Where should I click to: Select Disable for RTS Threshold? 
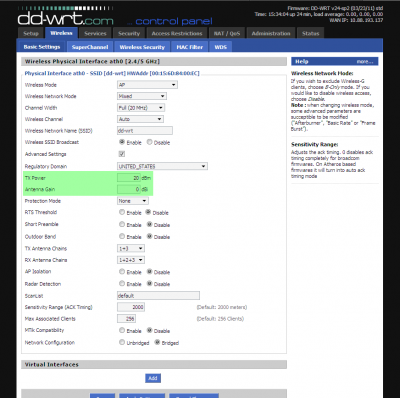pos(148,212)
